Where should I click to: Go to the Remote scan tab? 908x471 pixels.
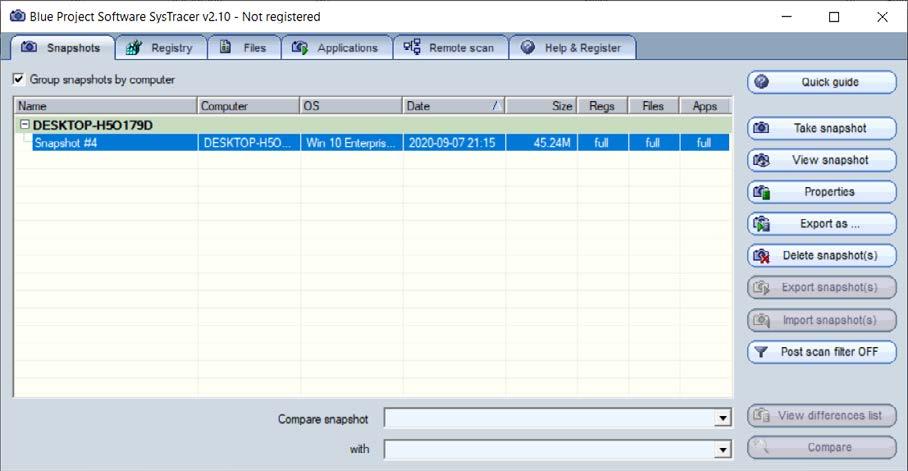pyautogui.click(x=451, y=48)
